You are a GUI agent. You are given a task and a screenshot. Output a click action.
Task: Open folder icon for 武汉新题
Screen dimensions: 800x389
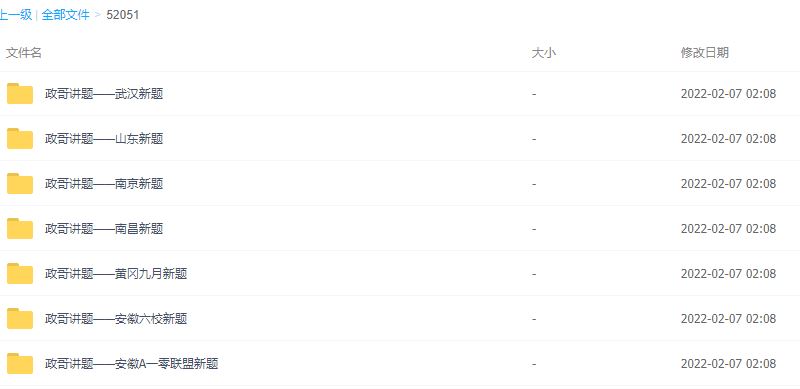[x=20, y=93]
